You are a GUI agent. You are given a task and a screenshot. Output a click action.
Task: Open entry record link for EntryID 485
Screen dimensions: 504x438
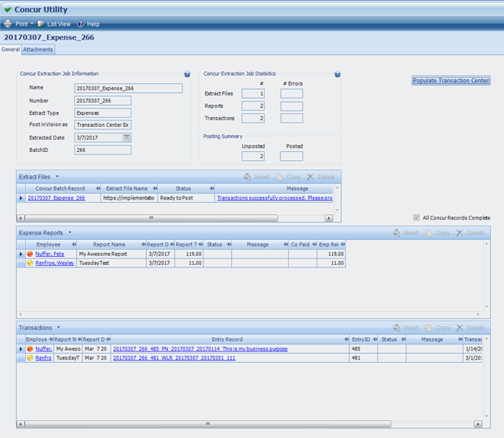point(200,348)
